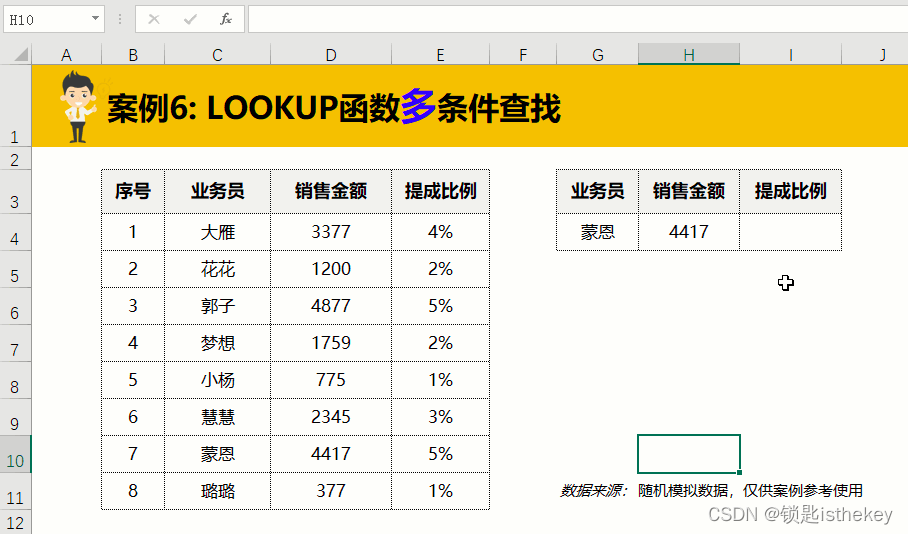Click the sales amount cell '4877'
The image size is (908, 534).
pyautogui.click(x=331, y=306)
